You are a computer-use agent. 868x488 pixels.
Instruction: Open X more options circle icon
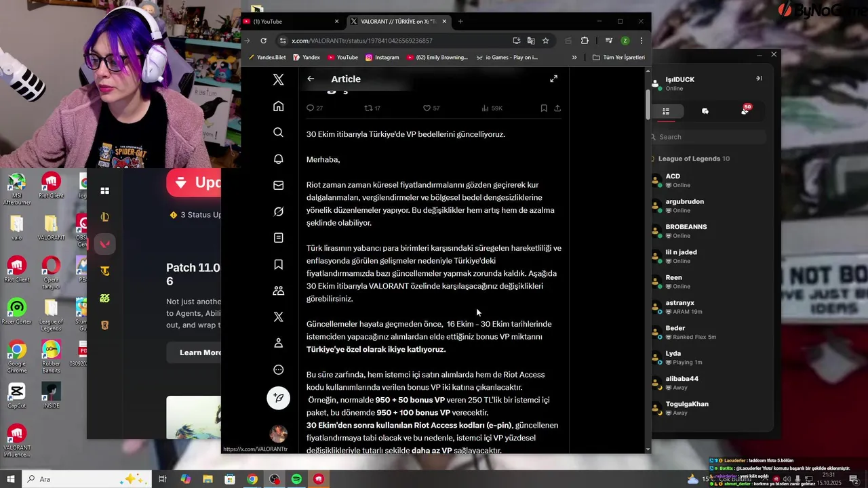point(278,369)
